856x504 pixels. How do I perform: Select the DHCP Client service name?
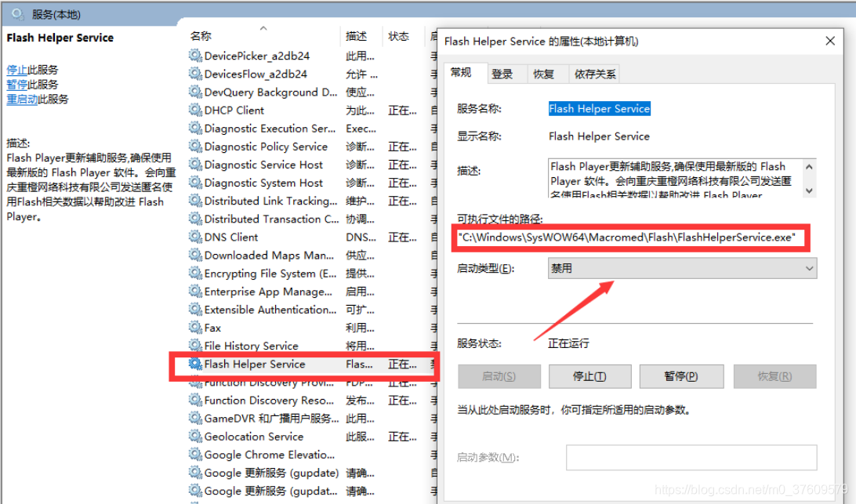(x=234, y=111)
